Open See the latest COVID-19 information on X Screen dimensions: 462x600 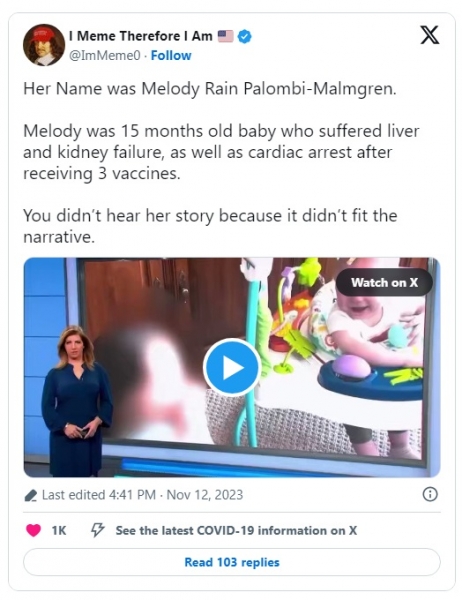point(236,531)
